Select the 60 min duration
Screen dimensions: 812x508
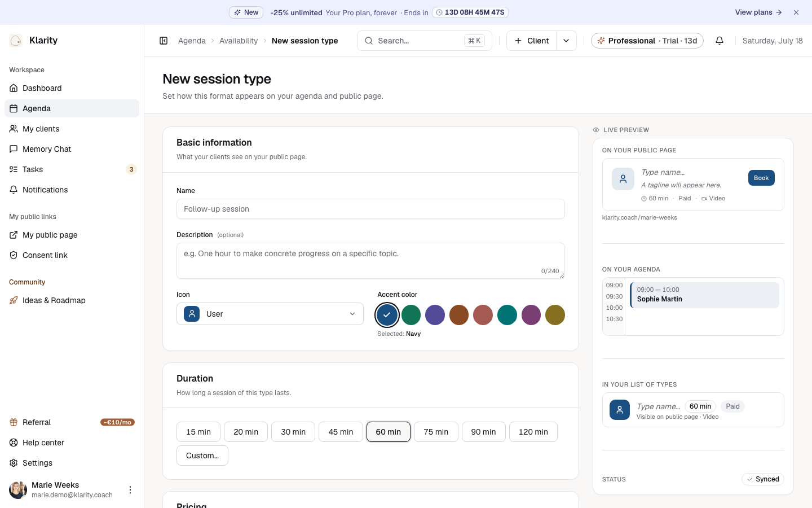pos(389,432)
